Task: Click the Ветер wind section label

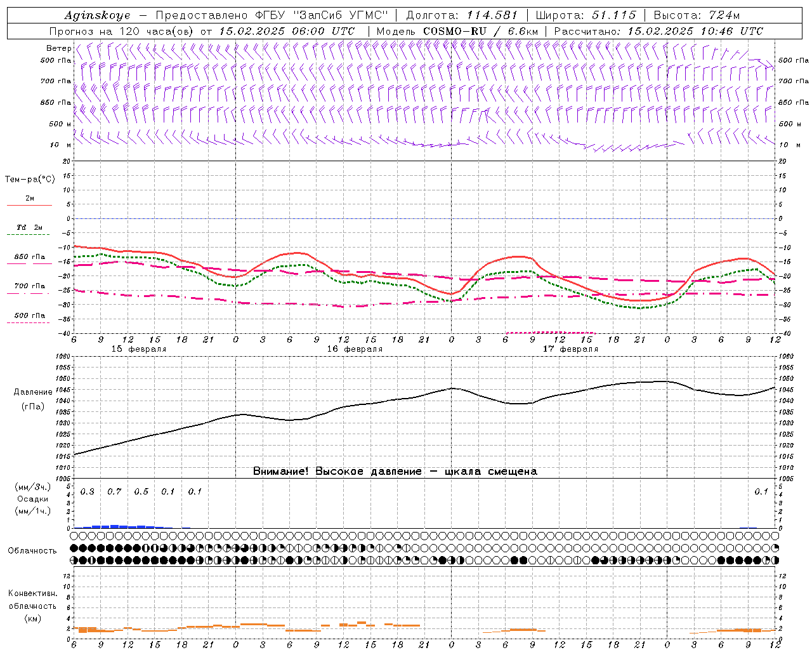Action: coord(58,48)
